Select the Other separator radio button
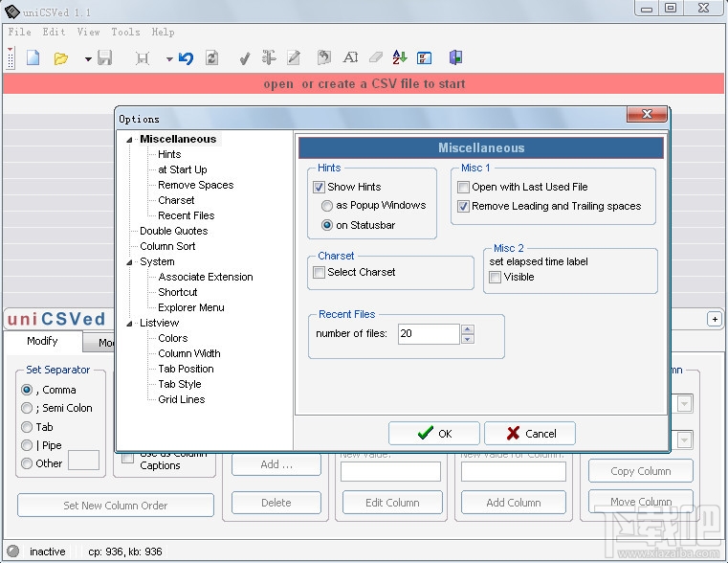The width and height of the screenshot is (728, 563). click(27, 463)
